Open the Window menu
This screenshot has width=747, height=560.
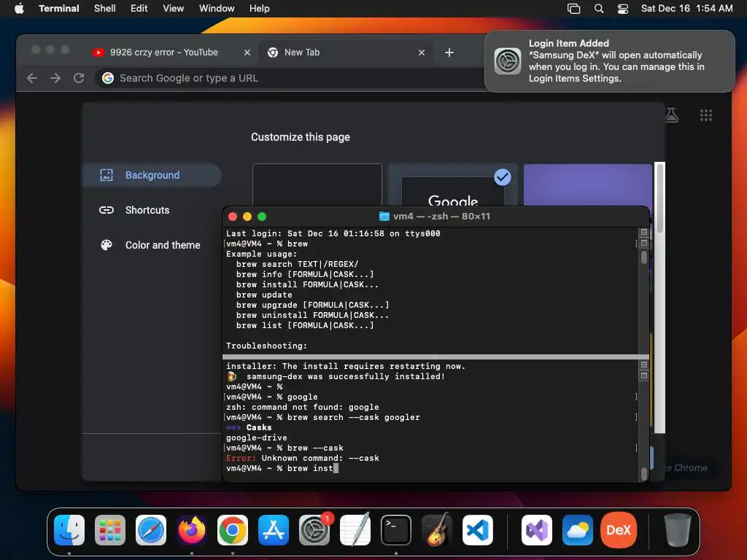click(x=216, y=8)
